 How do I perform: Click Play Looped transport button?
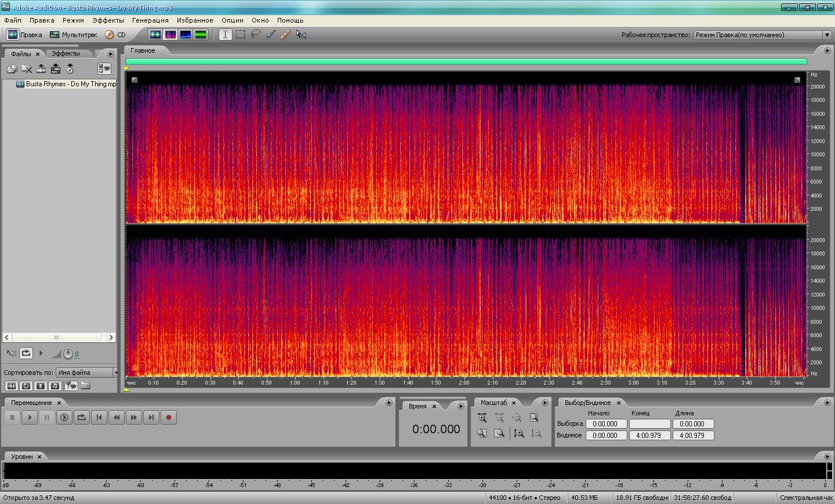(x=82, y=417)
